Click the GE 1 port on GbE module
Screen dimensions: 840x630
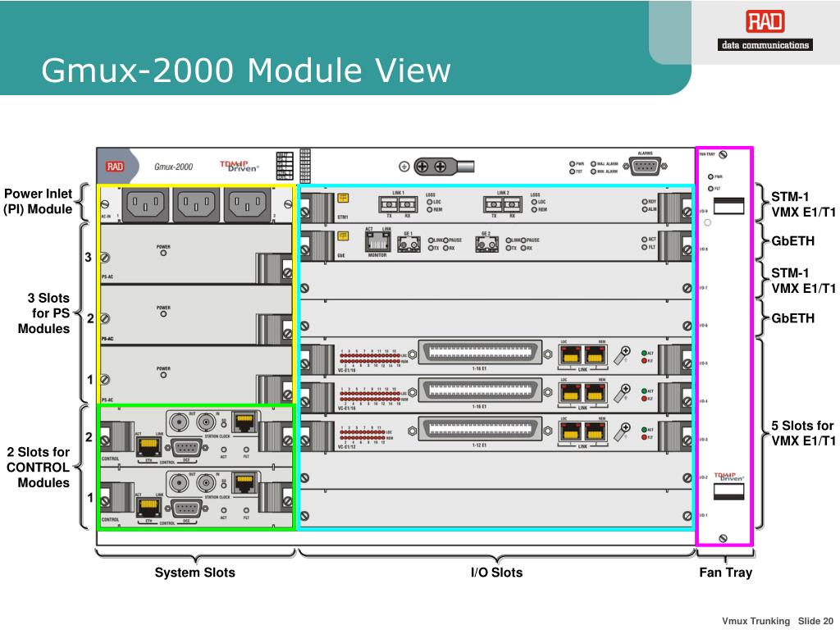(409, 244)
